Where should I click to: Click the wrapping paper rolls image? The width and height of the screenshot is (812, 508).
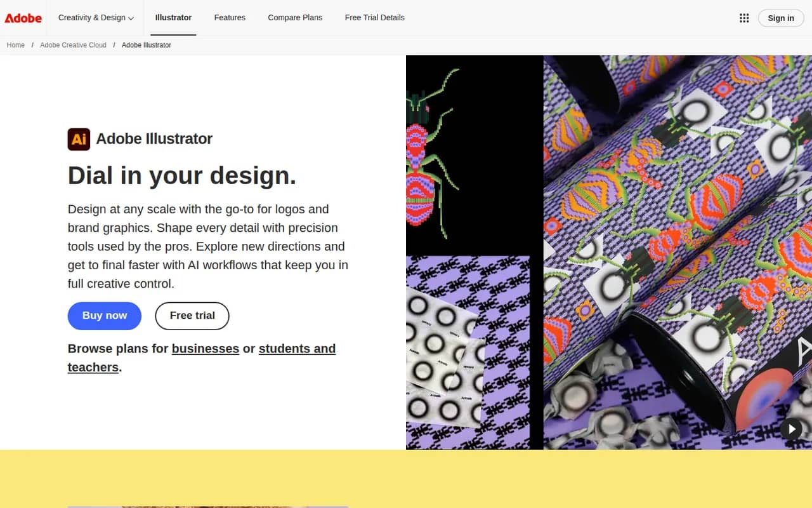[x=678, y=252]
